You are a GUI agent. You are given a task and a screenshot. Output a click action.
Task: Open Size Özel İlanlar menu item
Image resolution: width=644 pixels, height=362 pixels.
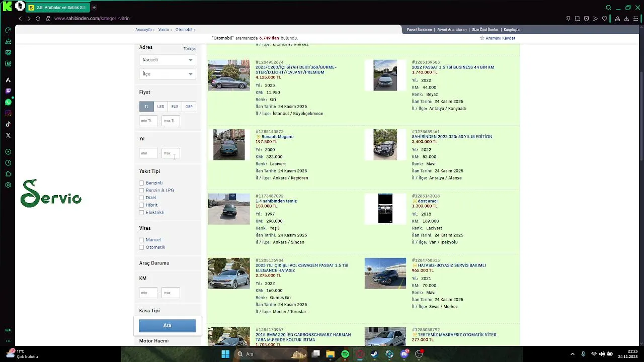point(485,30)
